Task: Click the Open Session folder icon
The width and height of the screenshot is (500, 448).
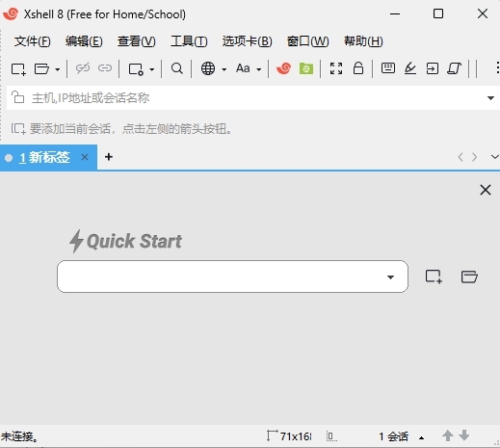Action: 41,68
